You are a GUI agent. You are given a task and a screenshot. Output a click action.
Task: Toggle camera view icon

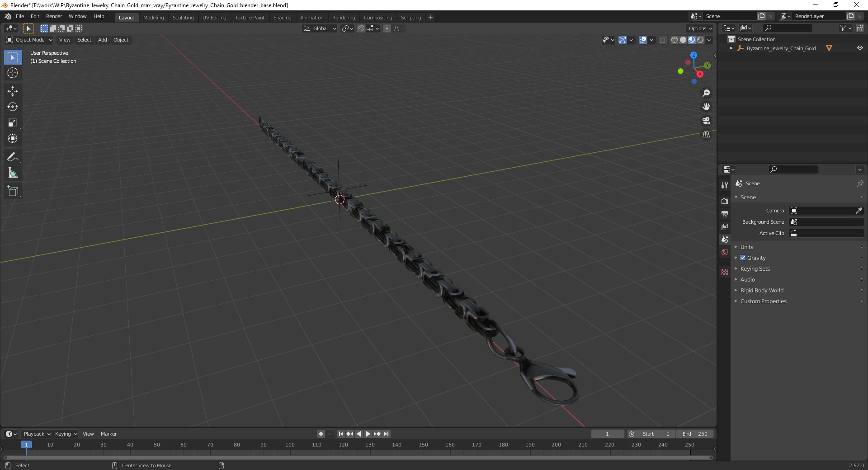pyautogui.click(x=706, y=121)
